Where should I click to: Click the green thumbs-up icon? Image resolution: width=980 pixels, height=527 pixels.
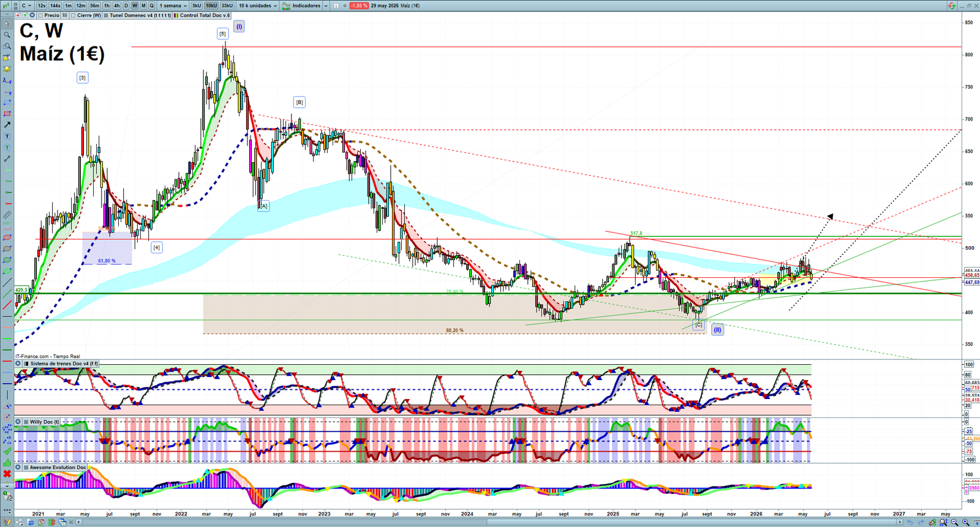point(7,463)
